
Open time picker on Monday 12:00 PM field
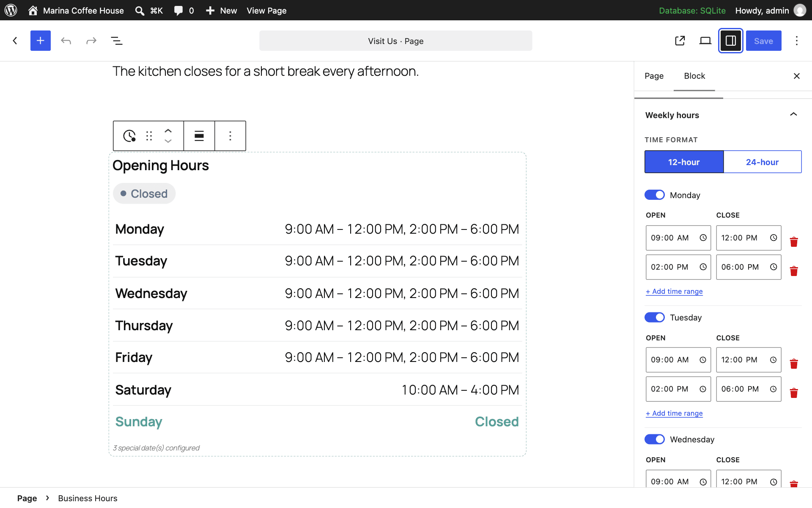[x=773, y=237]
